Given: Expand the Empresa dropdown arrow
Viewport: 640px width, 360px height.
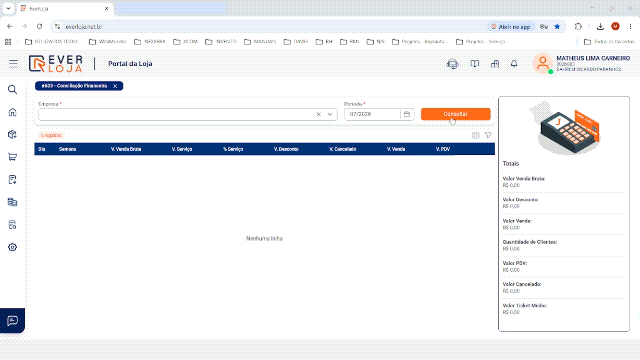Looking at the screenshot, I should tap(330, 114).
